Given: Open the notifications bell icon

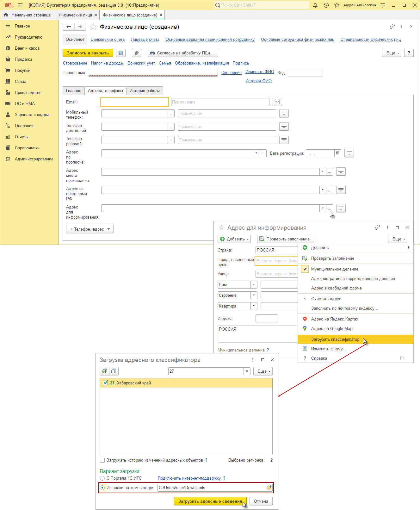Looking at the screenshot, I should (315, 5).
